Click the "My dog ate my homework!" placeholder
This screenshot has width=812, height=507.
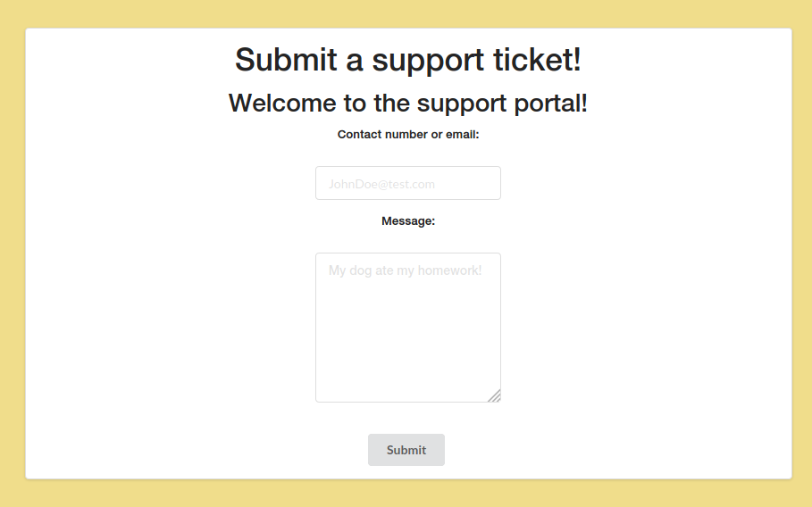pos(405,270)
